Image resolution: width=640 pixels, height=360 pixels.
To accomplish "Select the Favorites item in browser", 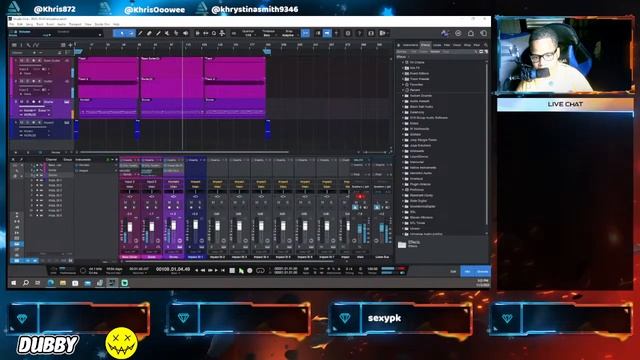I will (x=416, y=84).
